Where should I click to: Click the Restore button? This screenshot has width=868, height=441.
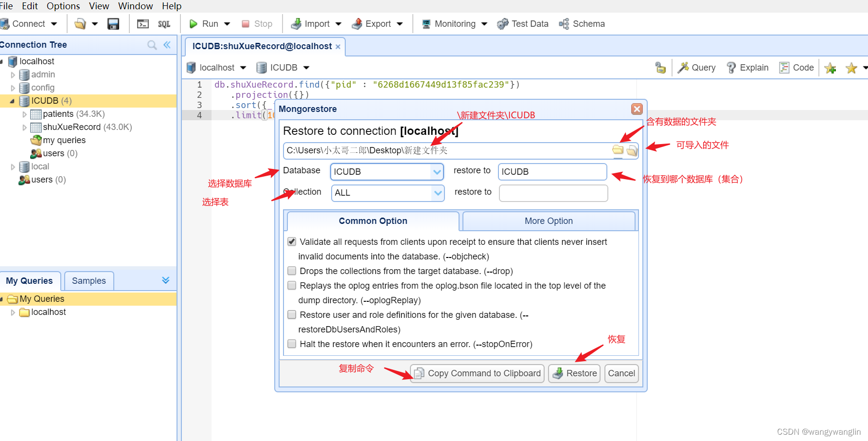[574, 373]
